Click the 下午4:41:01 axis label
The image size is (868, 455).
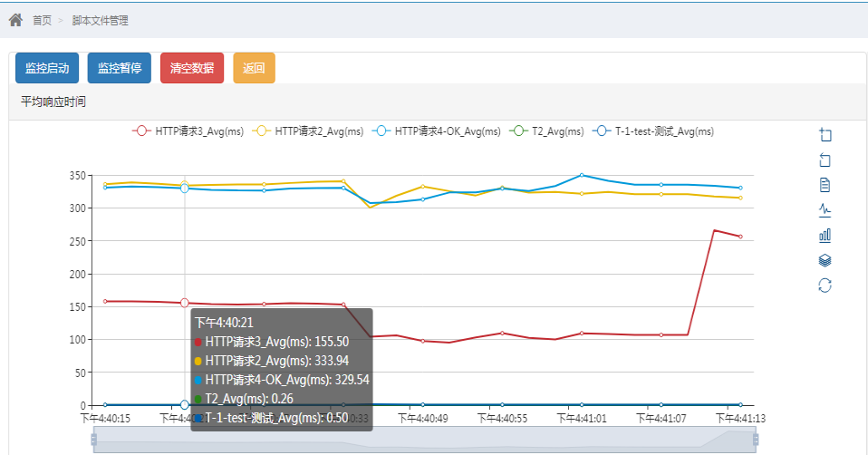(582, 419)
